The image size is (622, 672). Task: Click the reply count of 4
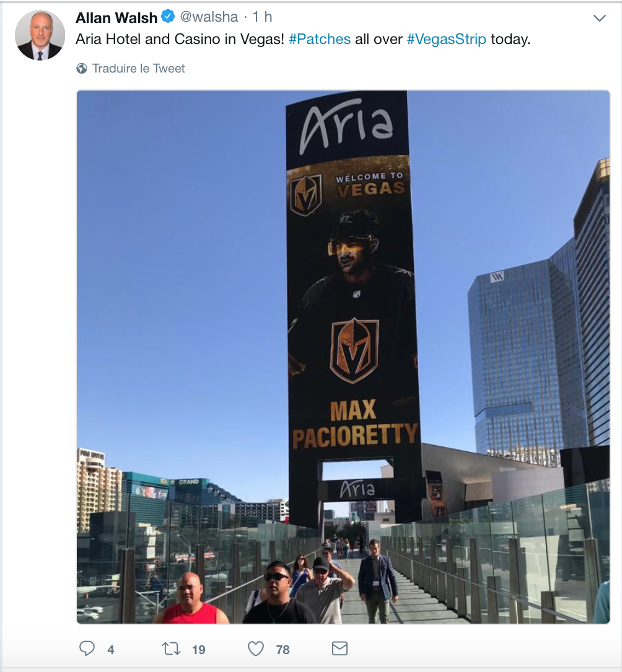click(x=110, y=650)
